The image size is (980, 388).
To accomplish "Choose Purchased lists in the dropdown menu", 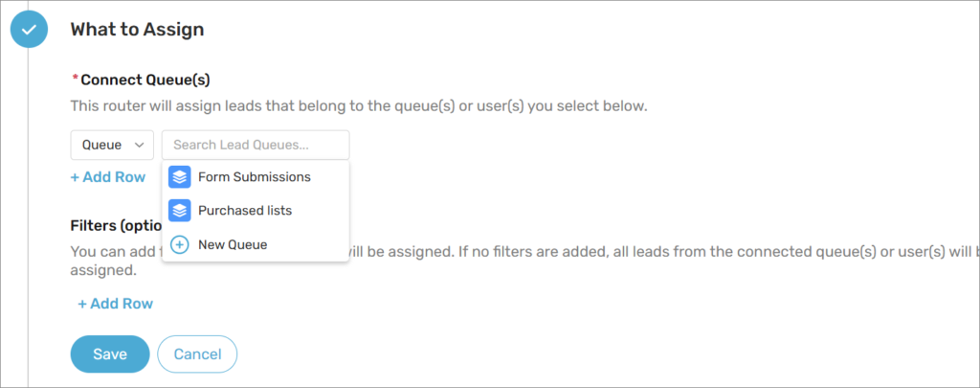I will (x=245, y=210).
